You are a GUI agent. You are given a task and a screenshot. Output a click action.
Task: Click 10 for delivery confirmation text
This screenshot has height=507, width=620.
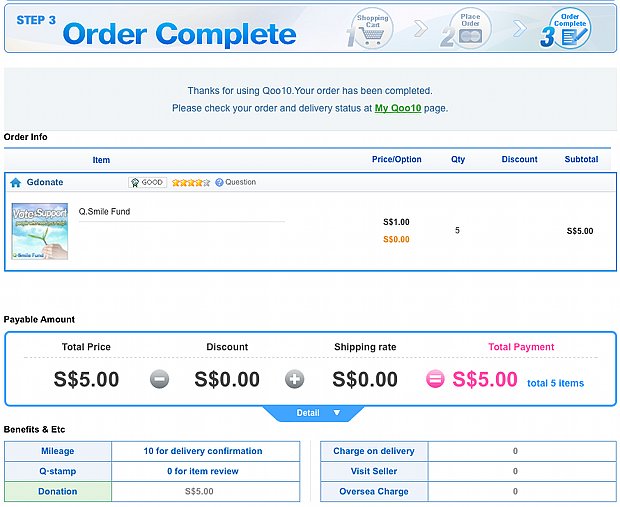coord(203,451)
